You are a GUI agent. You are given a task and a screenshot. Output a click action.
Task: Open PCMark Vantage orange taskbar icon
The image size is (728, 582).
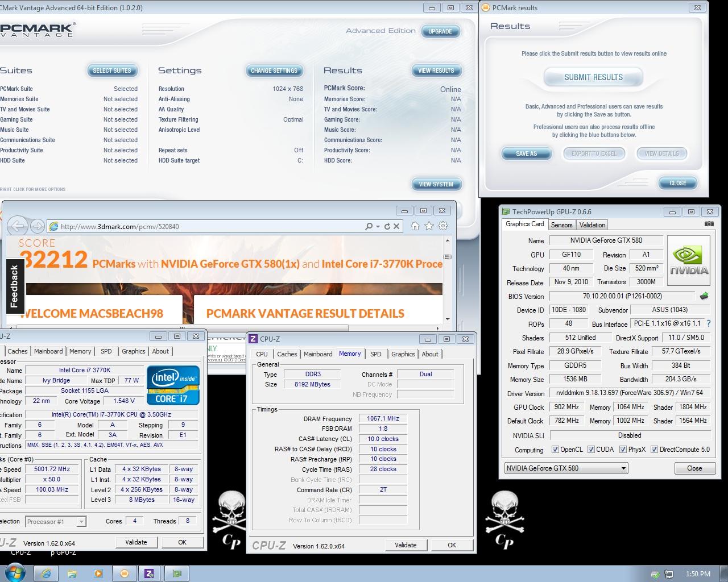coord(125,573)
